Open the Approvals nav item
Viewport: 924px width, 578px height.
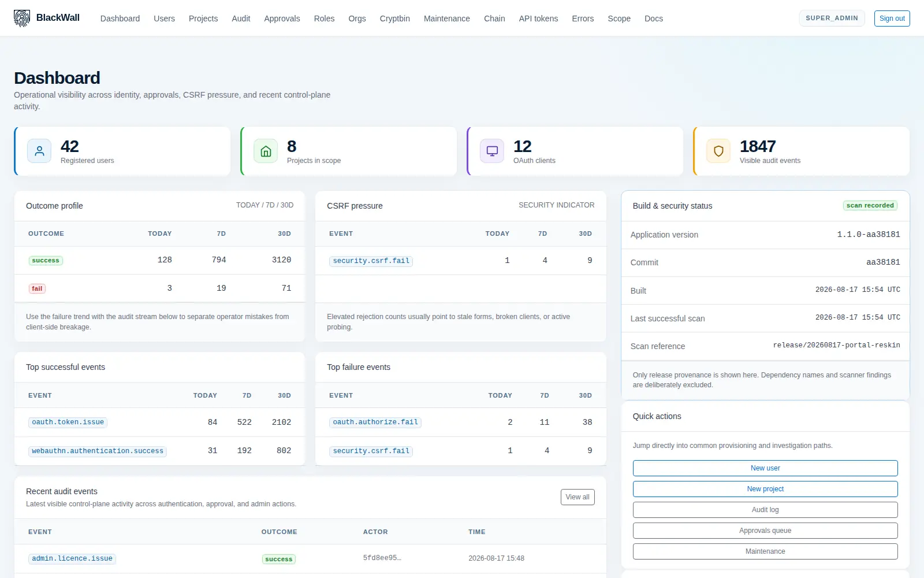282,18
